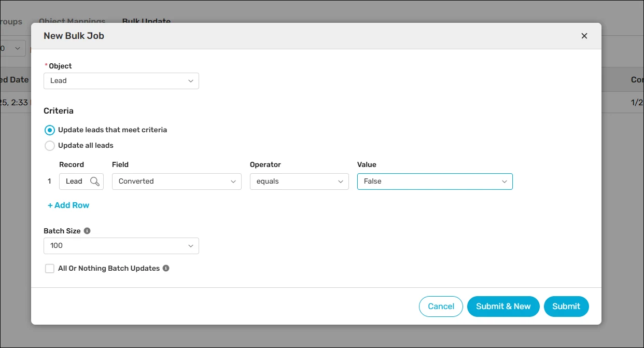Click All Or Nothing info icon

click(x=166, y=268)
